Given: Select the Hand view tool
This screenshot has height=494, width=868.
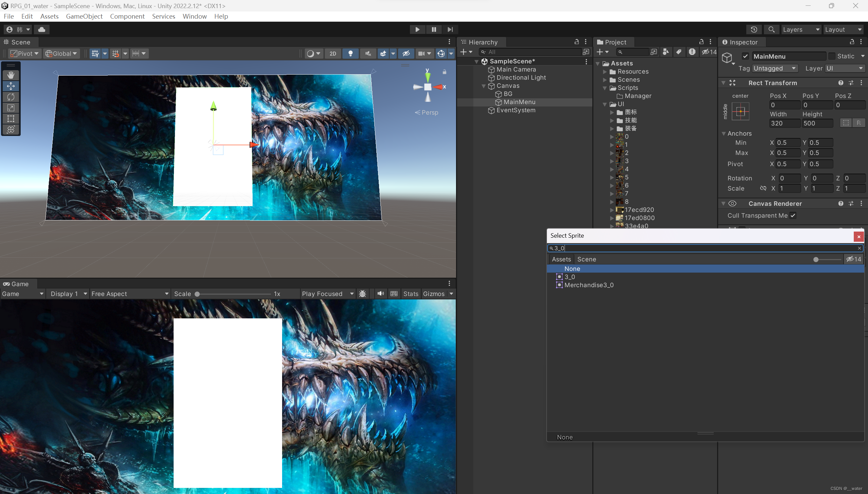Looking at the screenshot, I should (11, 75).
